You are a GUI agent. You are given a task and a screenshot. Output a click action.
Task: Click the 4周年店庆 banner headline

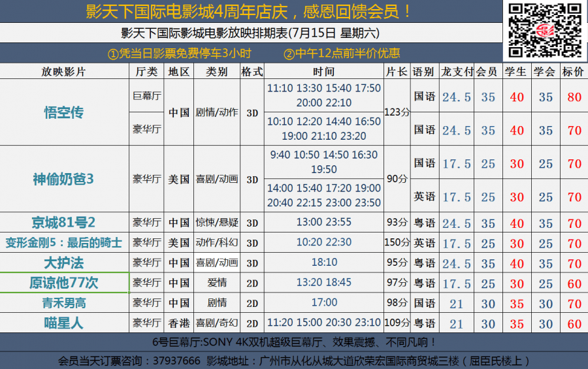click(x=249, y=12)
